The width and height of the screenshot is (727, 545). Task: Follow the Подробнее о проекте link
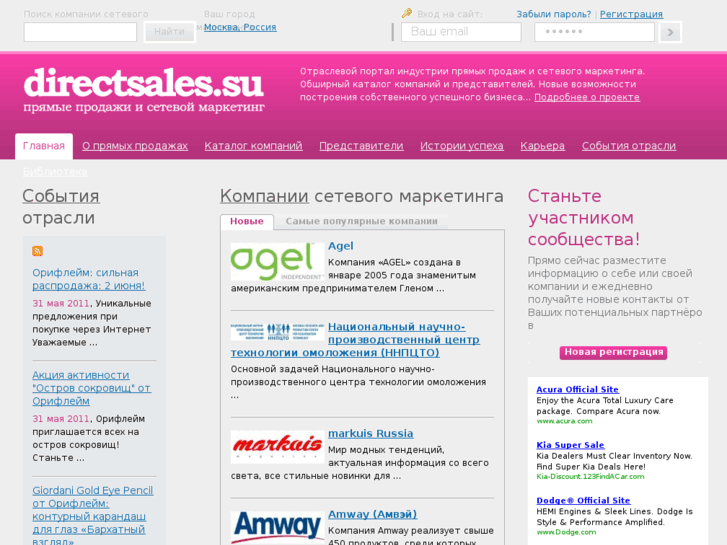click(x=587, y=97)
